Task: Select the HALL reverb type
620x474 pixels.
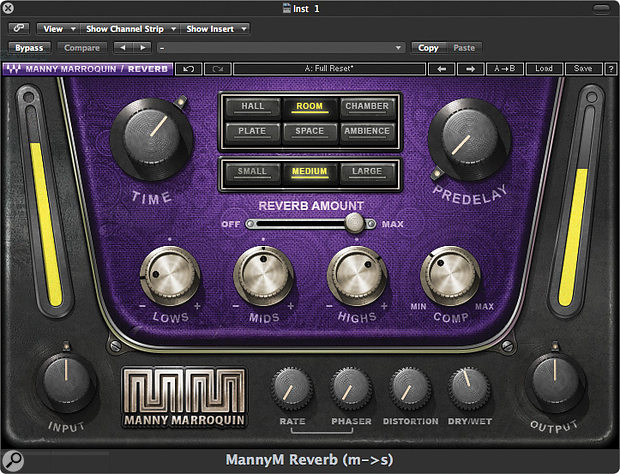Action: [252, 107]
